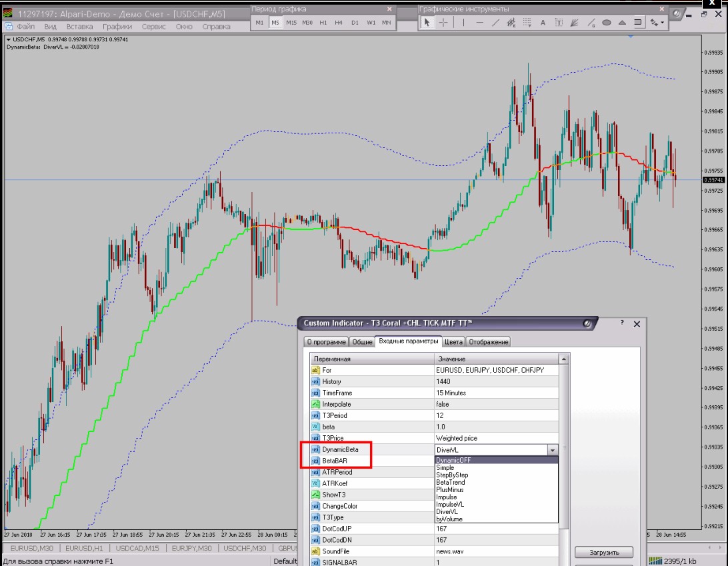Select the trendline drawing tool
Image resolution: width=728 pixels, height=566 pixels.
point(495,22)
